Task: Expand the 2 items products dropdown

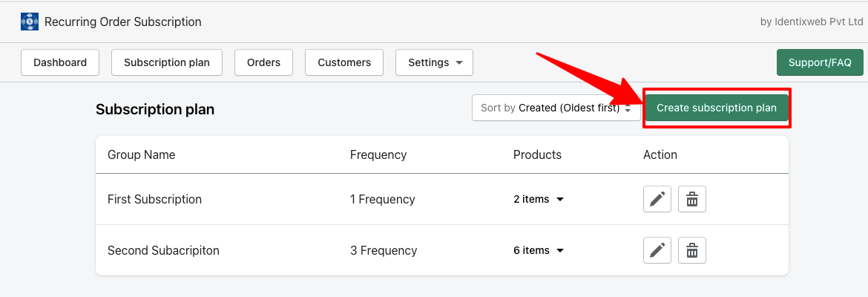Action: [538, 199]
